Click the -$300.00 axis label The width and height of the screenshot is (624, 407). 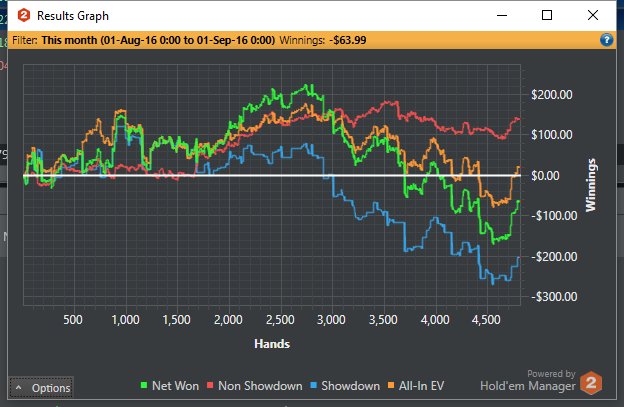(x=554, y=296)
